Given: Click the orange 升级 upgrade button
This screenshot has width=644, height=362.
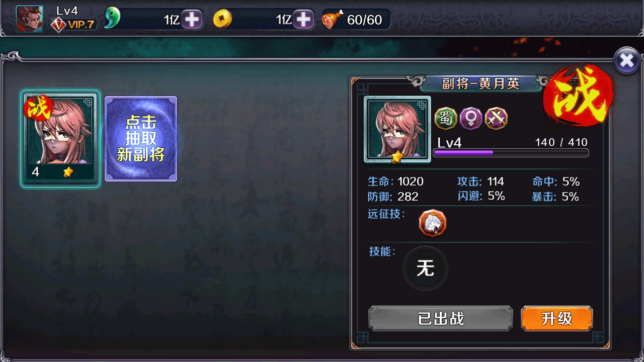Looking at the screenshot, I should click(557, 319).
